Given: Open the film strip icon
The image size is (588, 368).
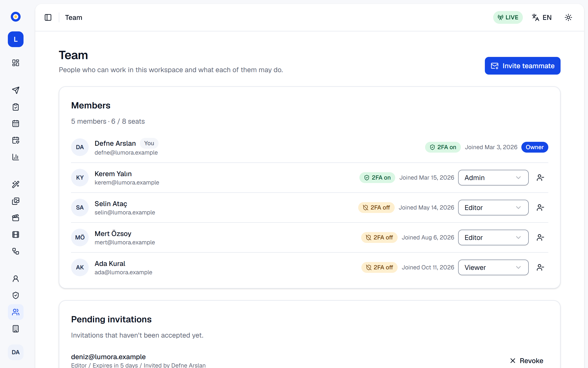Looking at the screenshot, I should (16, 235).
